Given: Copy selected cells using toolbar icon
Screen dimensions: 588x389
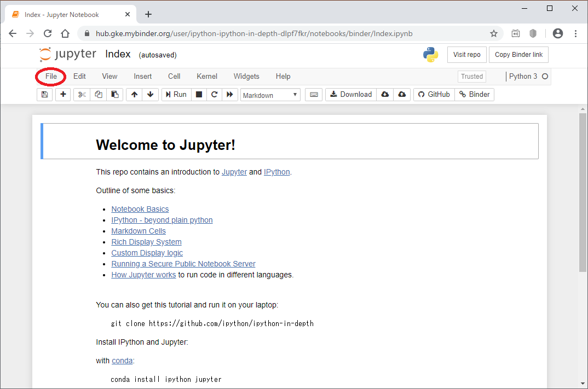Looking at the screenshot, I should pyautogui.click(x=99, y=95).
